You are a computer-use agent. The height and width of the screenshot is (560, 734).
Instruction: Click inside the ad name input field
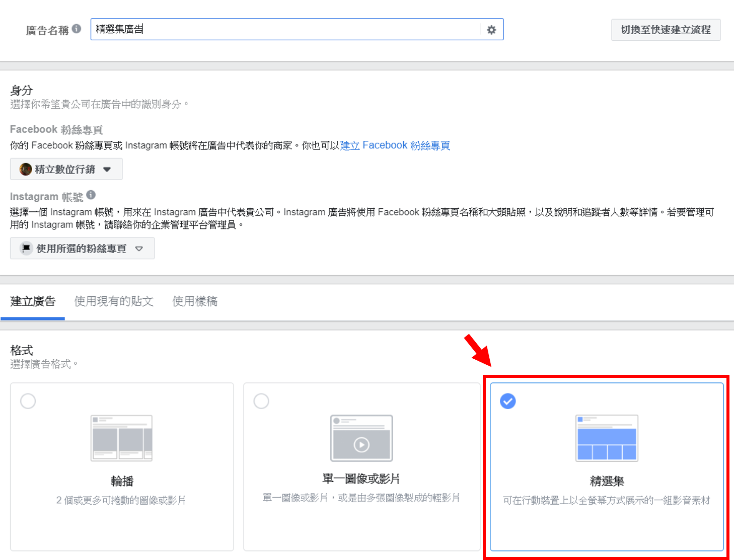point(252,29)
